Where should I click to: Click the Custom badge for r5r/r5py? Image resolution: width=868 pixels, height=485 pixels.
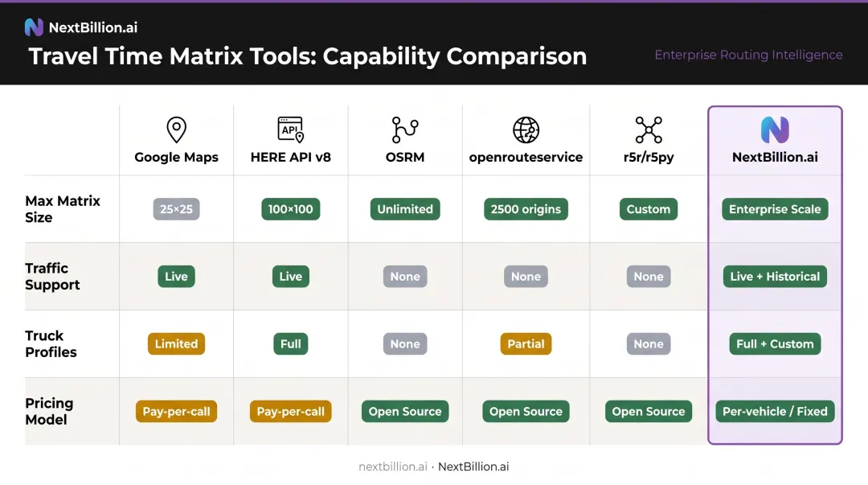coord(649,209)
